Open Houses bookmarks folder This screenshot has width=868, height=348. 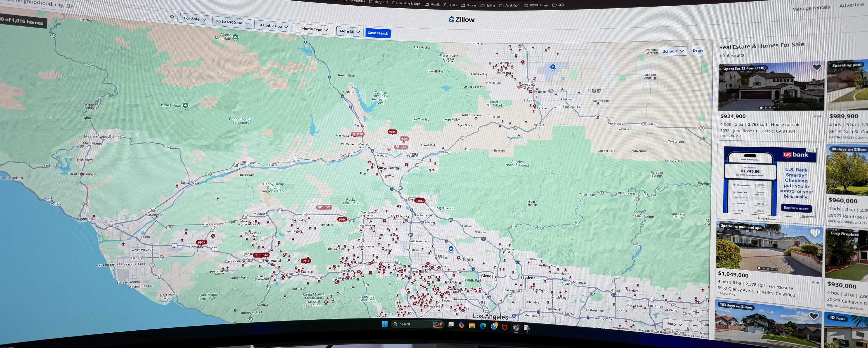pyautogui.click(x=469, y=5)
